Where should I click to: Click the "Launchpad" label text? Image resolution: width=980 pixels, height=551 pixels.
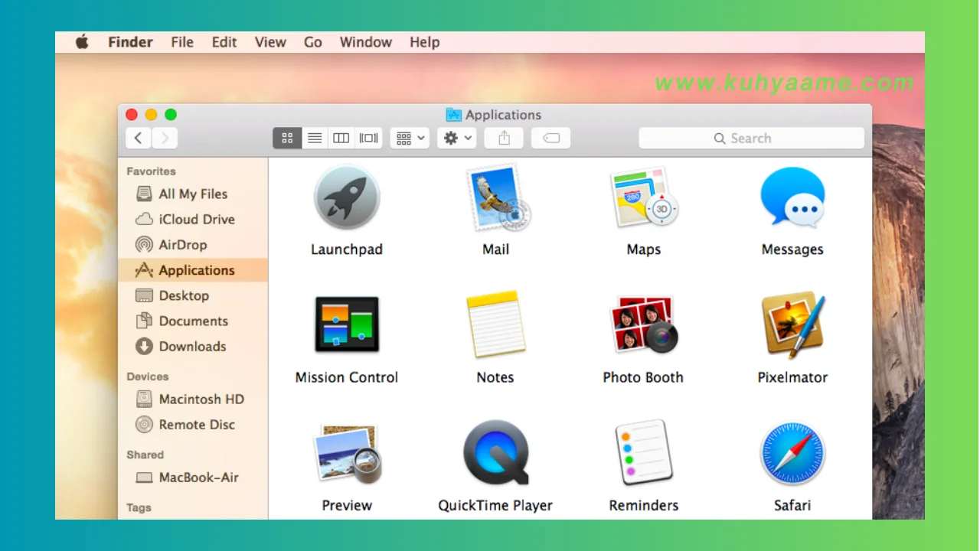pos(347,249)
